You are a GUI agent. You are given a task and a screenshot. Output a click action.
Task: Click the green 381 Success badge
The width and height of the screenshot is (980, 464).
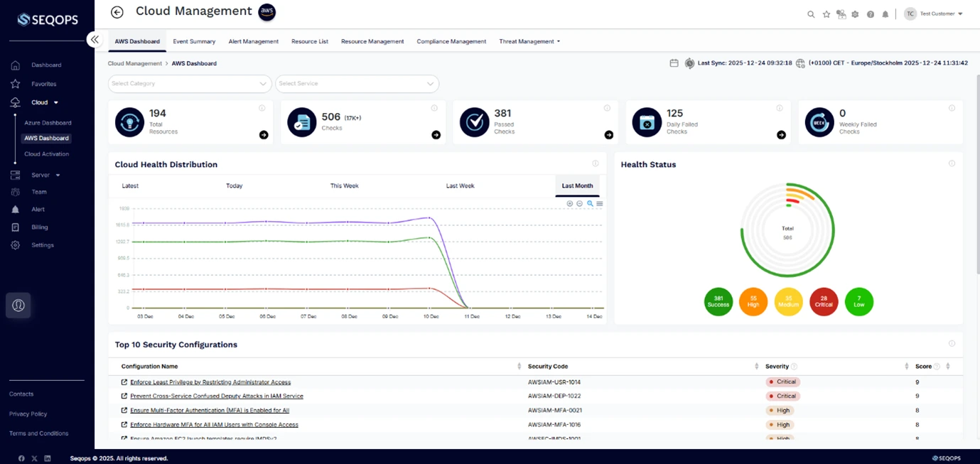click(x=718, y=302)
